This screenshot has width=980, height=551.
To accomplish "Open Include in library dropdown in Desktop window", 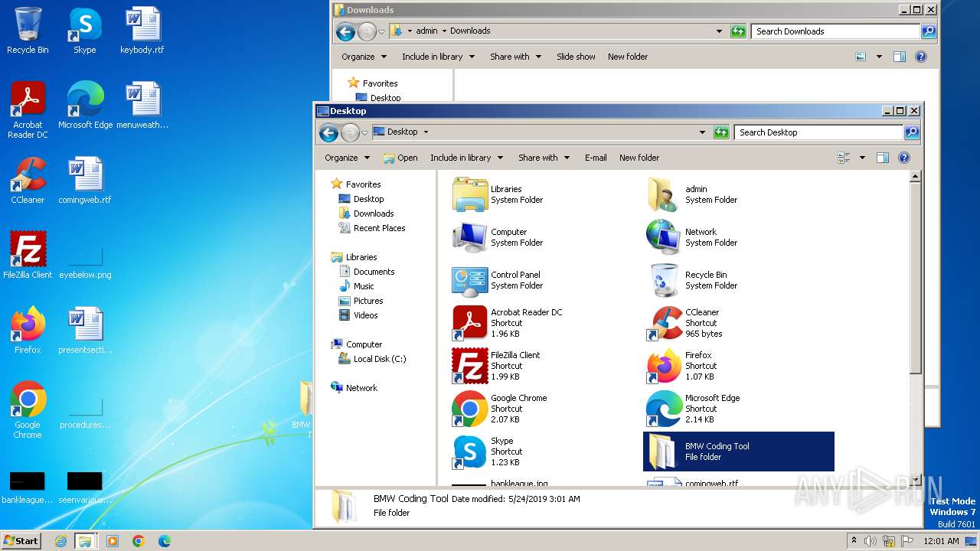I will pyautogui.click(x=466, y=158).
